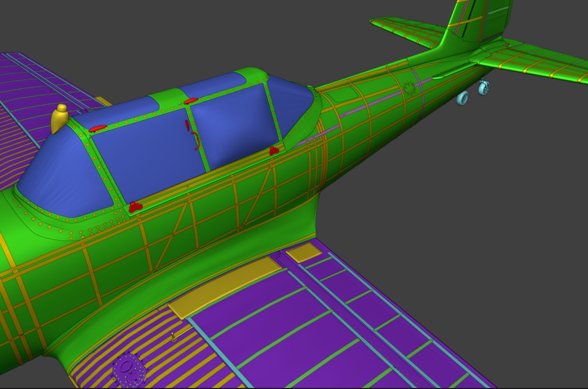Select the right horizontal stabilizer

[x=537, y=59]
